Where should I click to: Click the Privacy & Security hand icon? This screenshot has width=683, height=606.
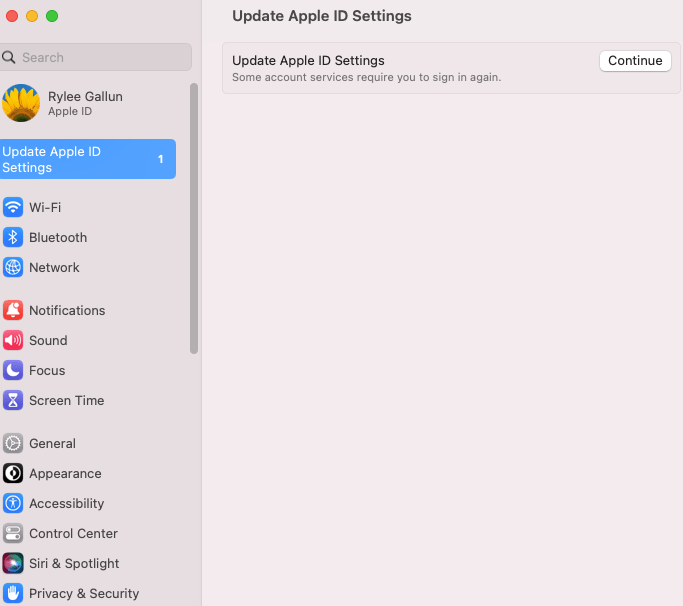(13, 593)
